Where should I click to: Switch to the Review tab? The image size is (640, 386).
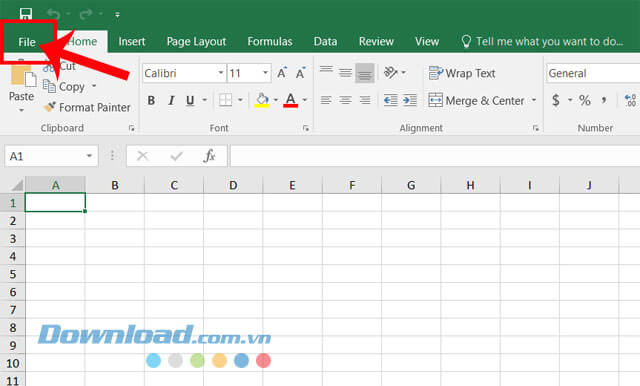pos(376,42)
